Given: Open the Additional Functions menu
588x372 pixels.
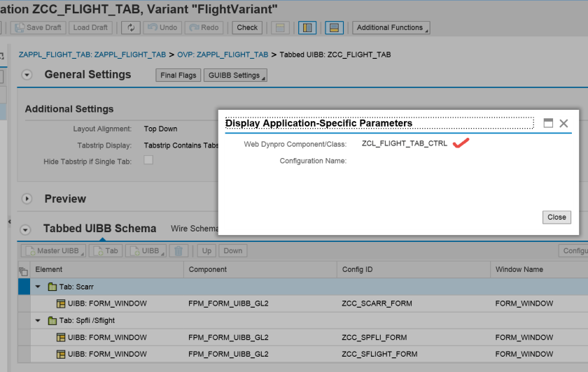Looking at the screenshot, I should [391, 28].
